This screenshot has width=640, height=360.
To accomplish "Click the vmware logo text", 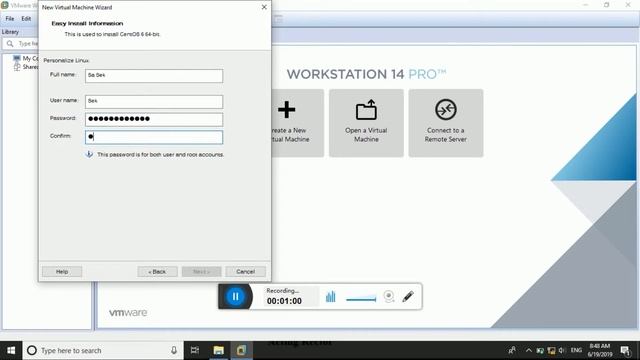I will pyautogui.click(x=128, y=313).
